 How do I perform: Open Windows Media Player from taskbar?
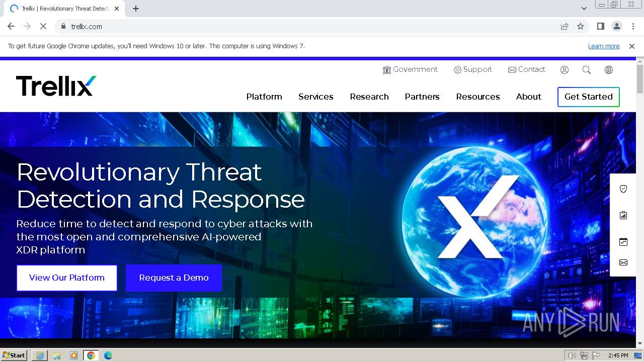(74, 355)
